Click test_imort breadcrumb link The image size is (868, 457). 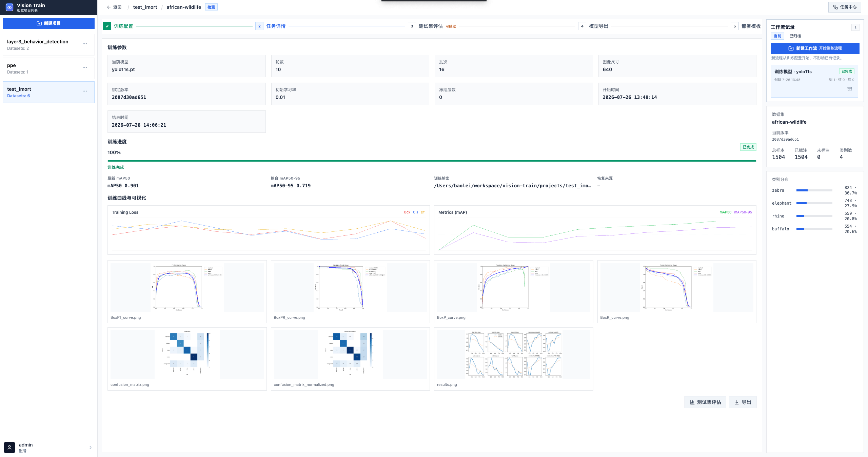[x=145, y=7]
